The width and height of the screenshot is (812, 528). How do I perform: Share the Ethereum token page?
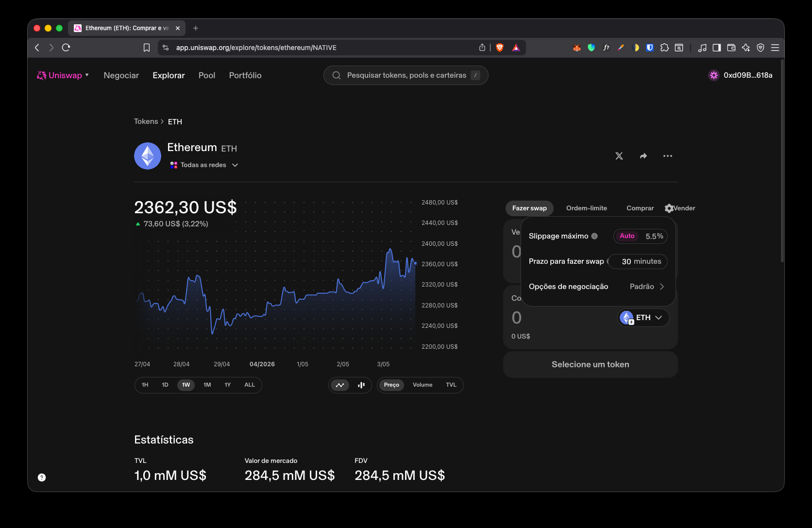(643, 156)
